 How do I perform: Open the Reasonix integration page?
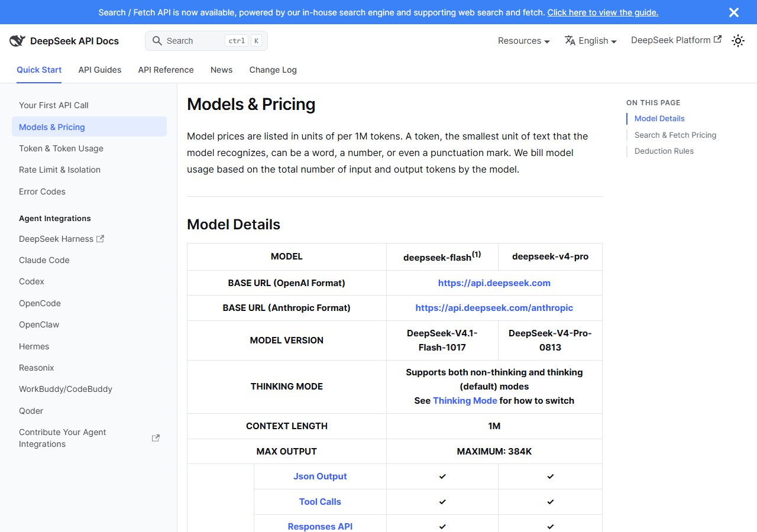pos(89,368)
